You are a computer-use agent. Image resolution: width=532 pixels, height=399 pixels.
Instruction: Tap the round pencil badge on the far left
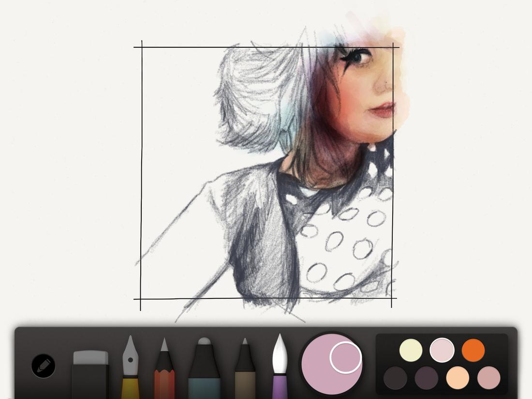click(x=43, y=366)
